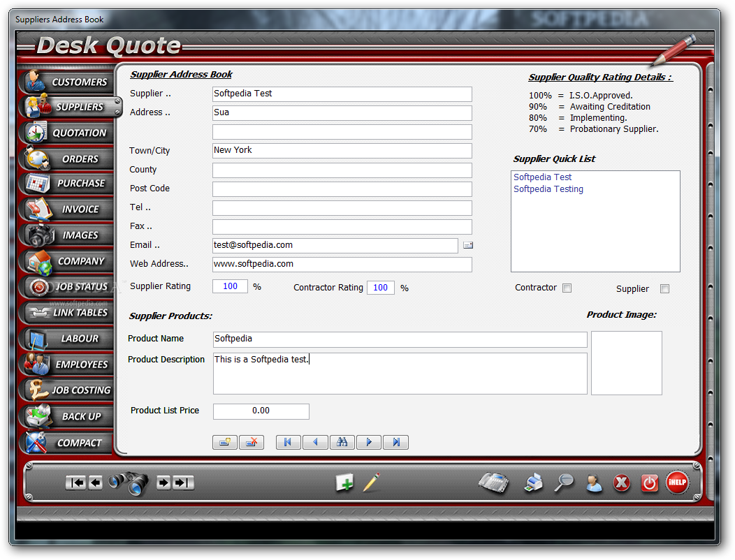The image size is (735, 560).
Task: Open the Purchase section
Action: (66, 183)
